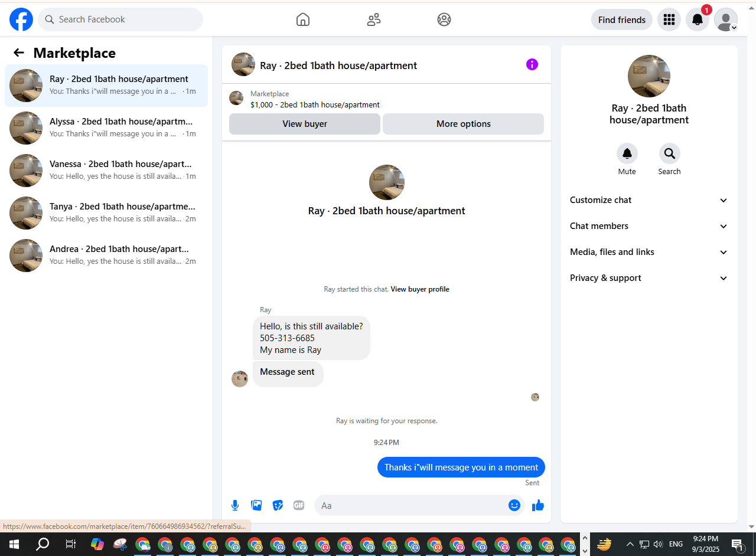Open the notifications bell

point(698,19)
